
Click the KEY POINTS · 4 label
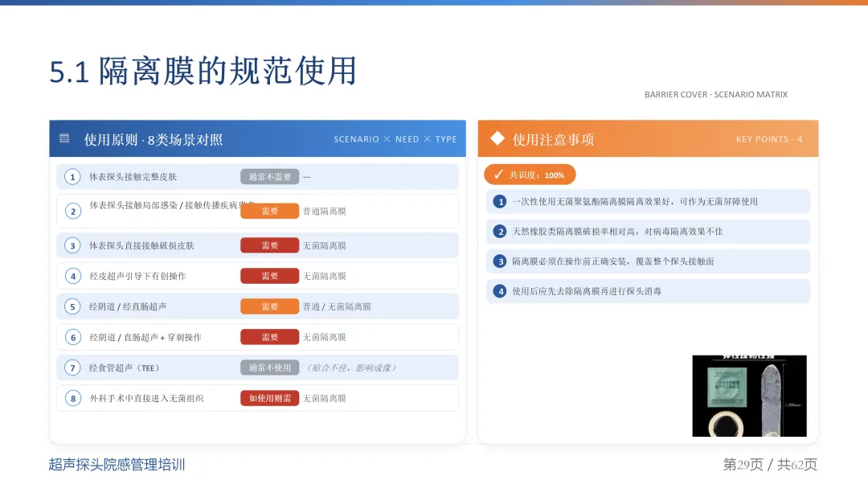tap(769, 139)
